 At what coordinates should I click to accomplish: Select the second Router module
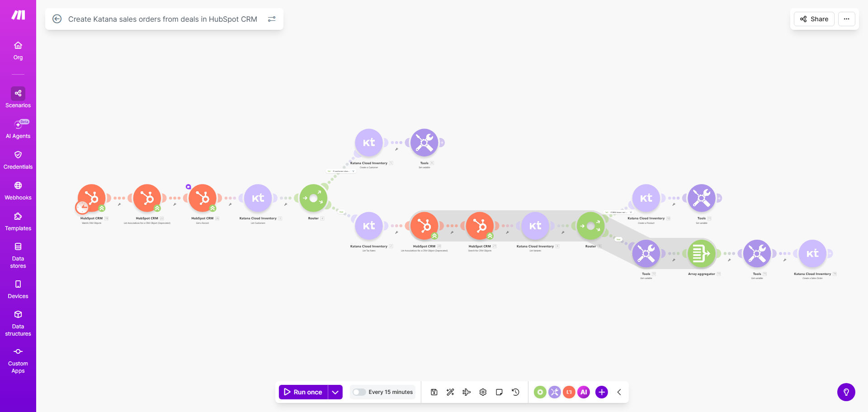pyautogui.click(x=591, y=226)
